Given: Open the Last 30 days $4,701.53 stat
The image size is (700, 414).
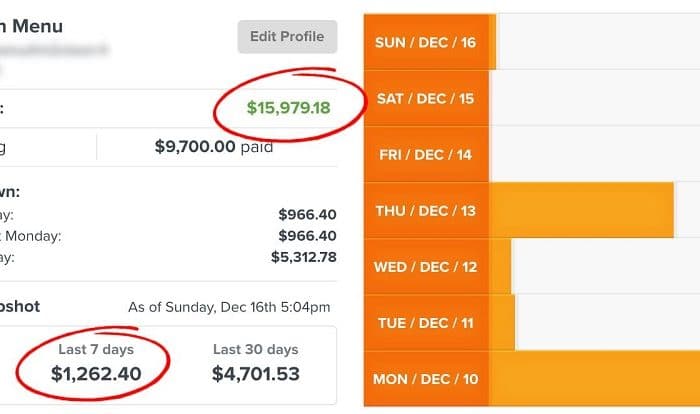Looking at the screenshot, I should click(256, 364).
